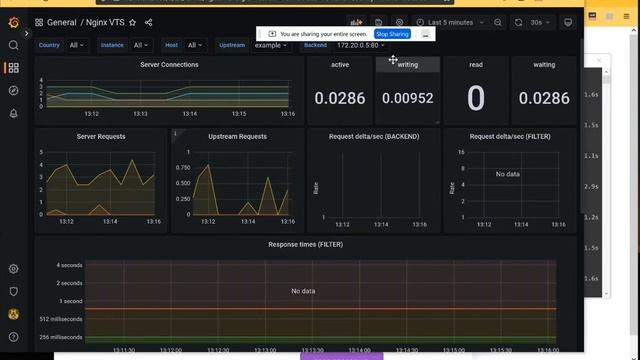Zoom out the time range

coord(498,22)
